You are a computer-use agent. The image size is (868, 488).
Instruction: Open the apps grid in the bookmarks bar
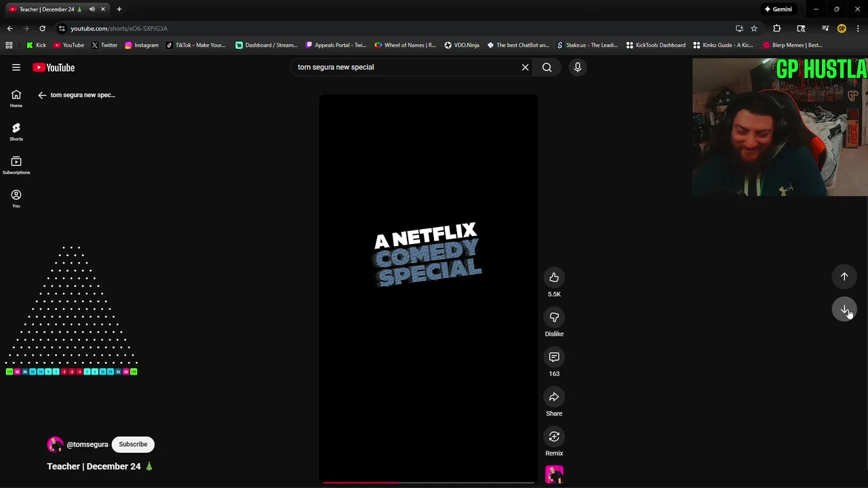[9, 45]
